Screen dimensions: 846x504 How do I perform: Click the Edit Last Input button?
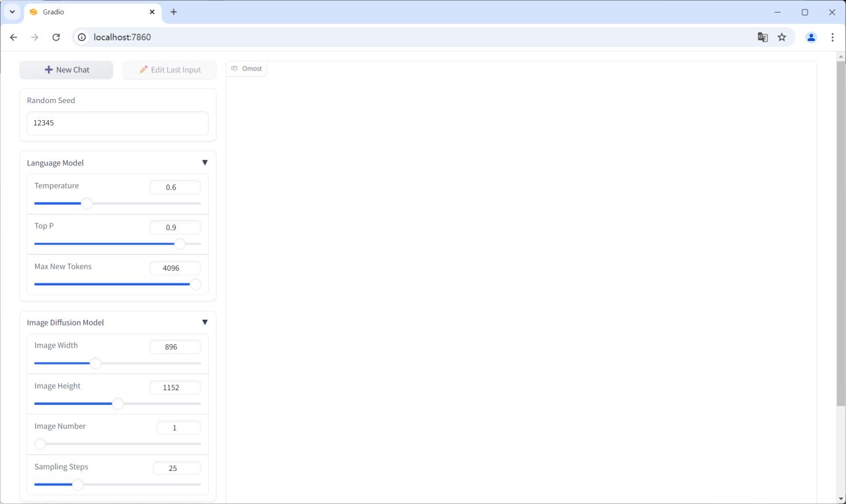coord(170,70)
